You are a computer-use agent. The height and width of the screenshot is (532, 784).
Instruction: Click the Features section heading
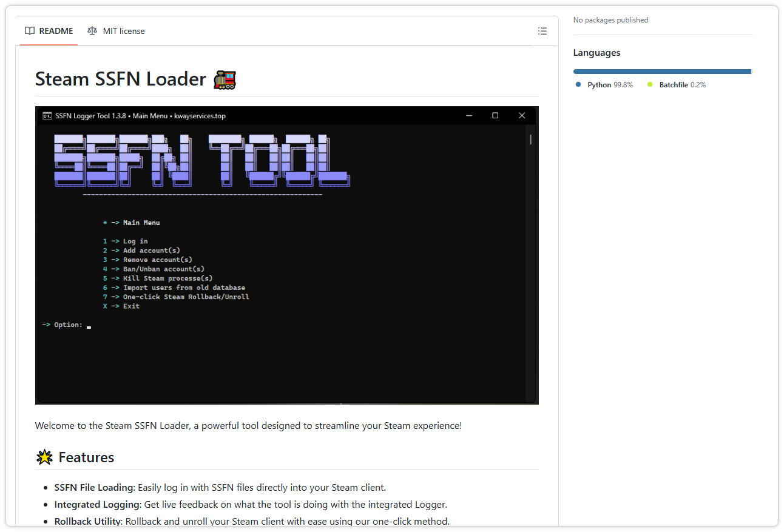(x=86, y=457)
